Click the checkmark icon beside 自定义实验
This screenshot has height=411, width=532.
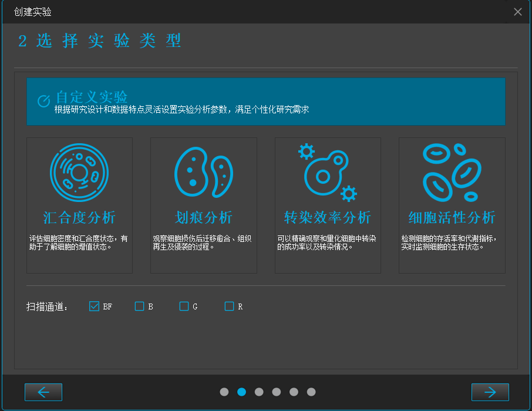(43, 101)
